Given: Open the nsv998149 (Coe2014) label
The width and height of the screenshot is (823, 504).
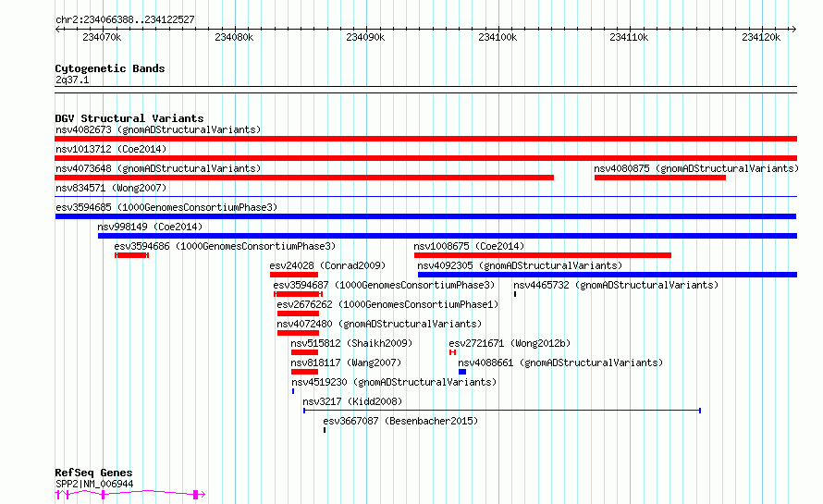Looking at the screenshot, I should click(x=150, y=227).
